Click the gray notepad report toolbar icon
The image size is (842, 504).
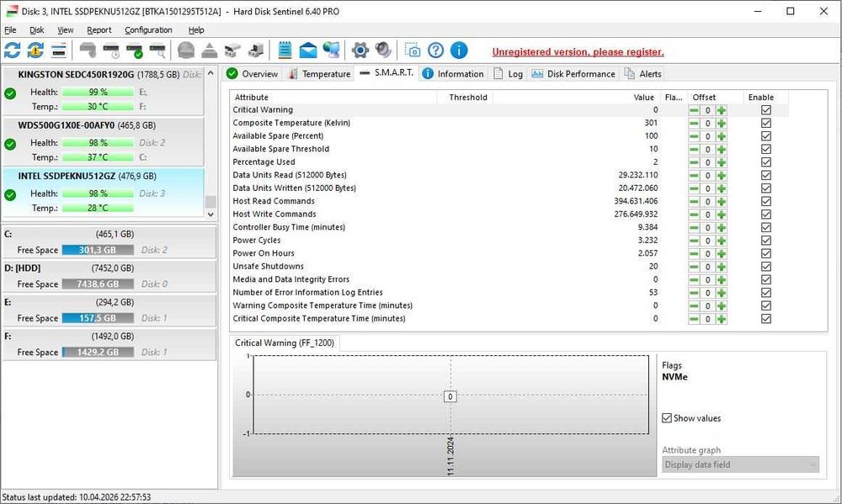point(285,50)
